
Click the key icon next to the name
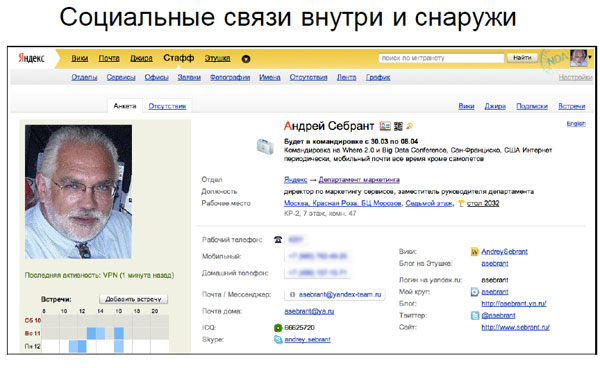[x=410, y=126]
